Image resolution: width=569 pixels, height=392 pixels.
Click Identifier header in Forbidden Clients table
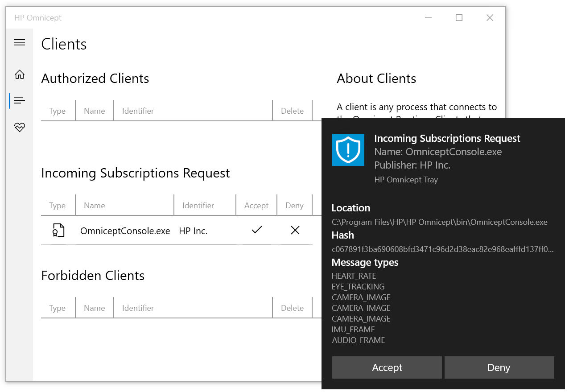[138, 308]
